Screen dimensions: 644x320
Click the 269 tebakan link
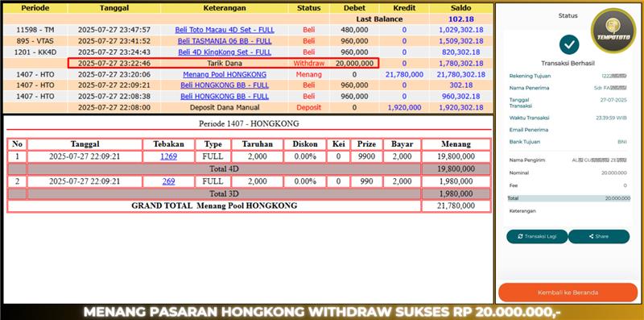tap(168, 181)
